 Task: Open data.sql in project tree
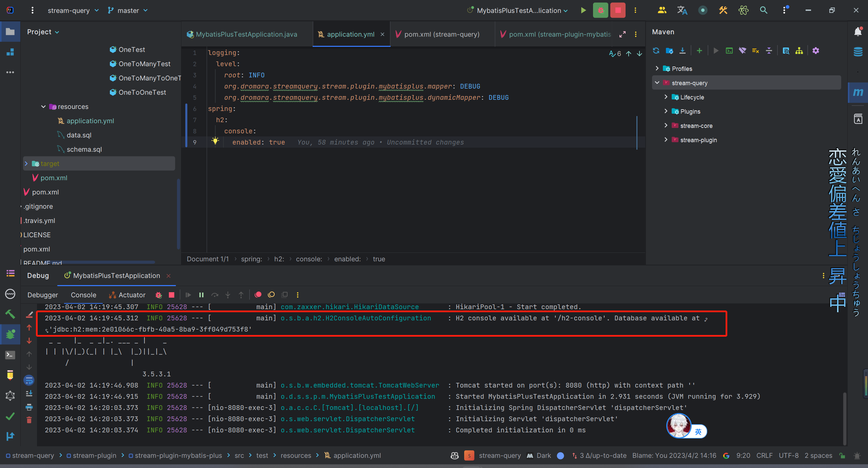pyautogui.click(x=79, y=135)
